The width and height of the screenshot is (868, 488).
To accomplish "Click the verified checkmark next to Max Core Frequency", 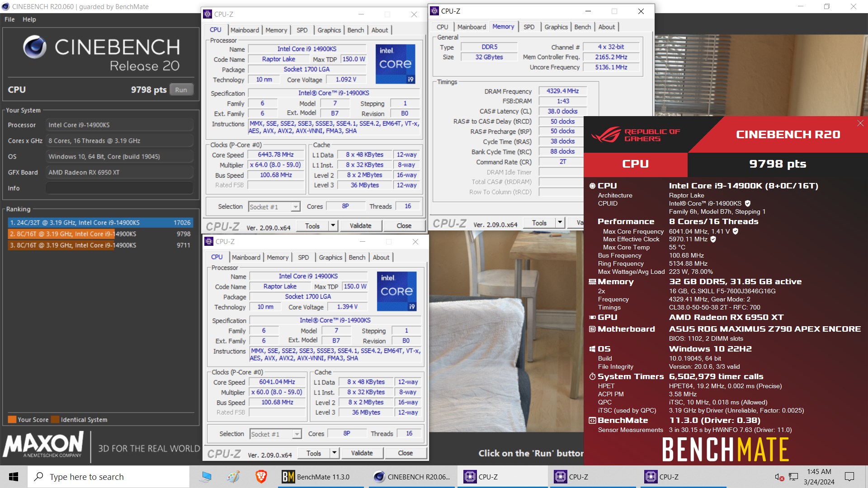I will tap(736, 231).
